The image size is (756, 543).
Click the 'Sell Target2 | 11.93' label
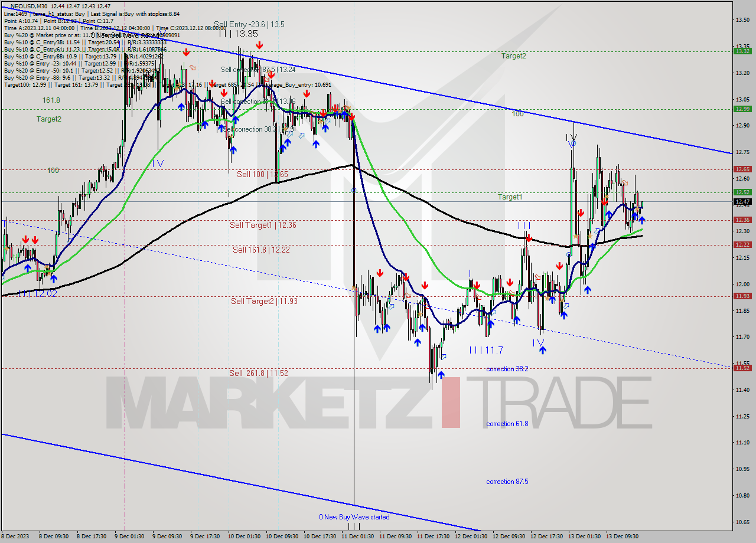pos(264,301)
